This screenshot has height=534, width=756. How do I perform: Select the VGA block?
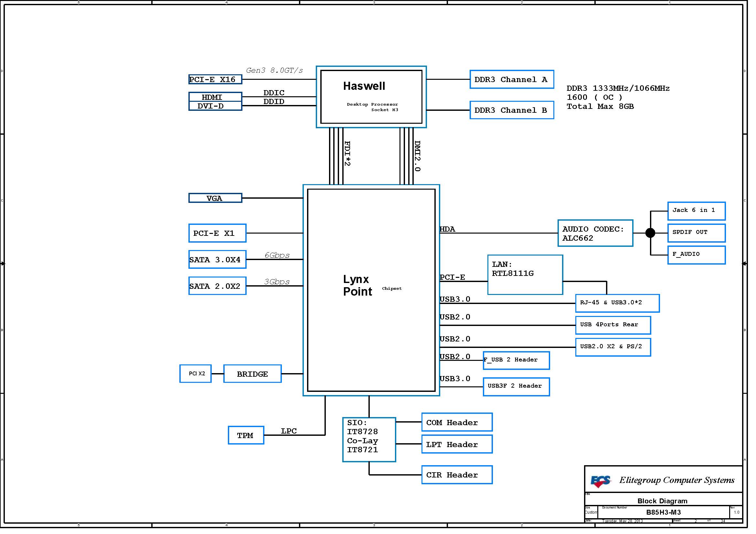coord(215,198)
